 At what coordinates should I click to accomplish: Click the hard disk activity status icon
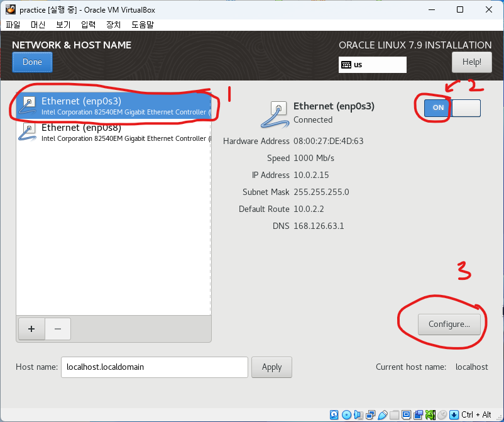tap(334, 414)
